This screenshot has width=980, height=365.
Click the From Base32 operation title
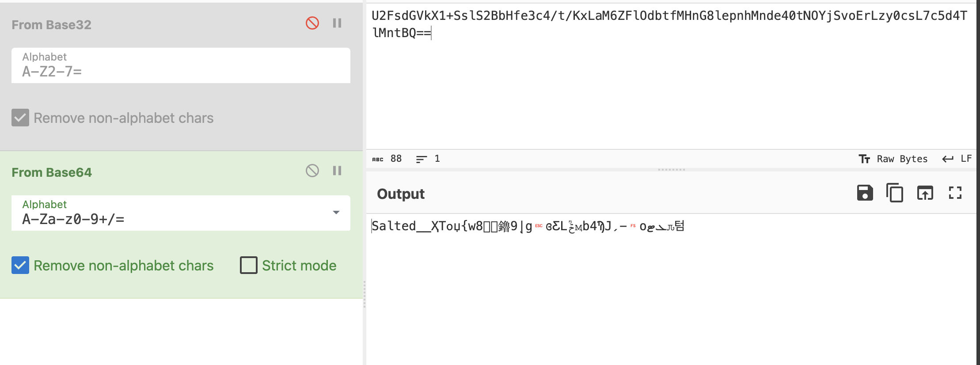(x=52, y=25)
